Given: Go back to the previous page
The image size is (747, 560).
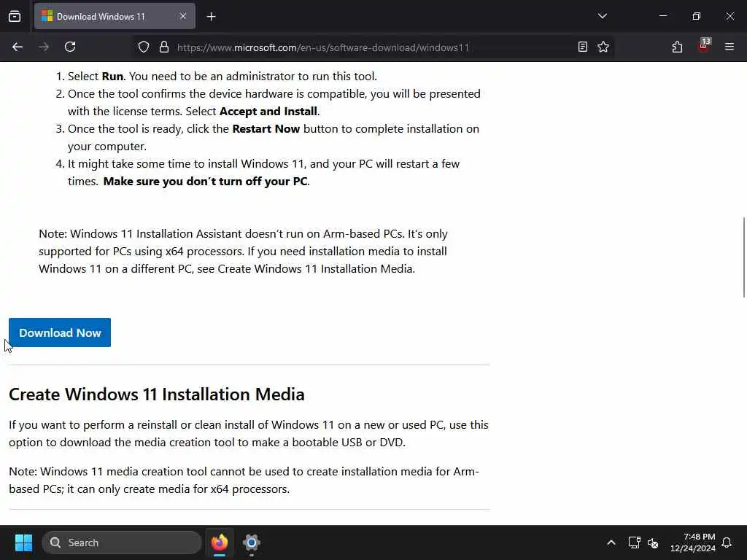Looking at the screenshot, I should point(18,47).
